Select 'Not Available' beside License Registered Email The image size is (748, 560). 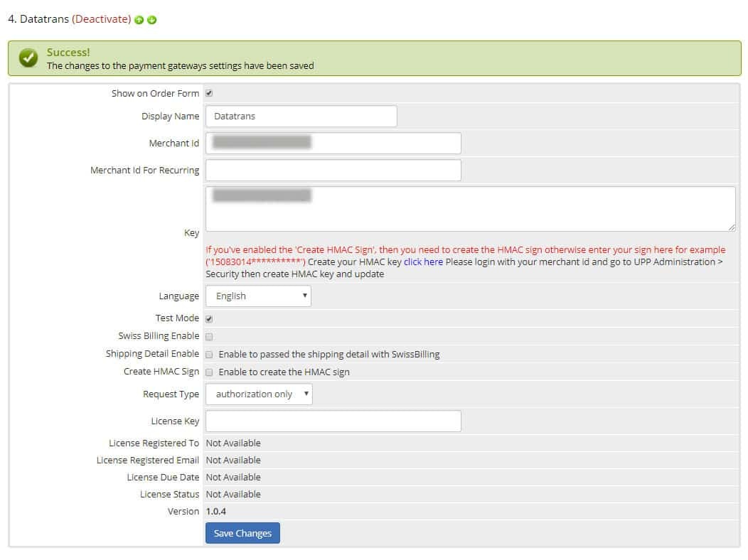233,460
